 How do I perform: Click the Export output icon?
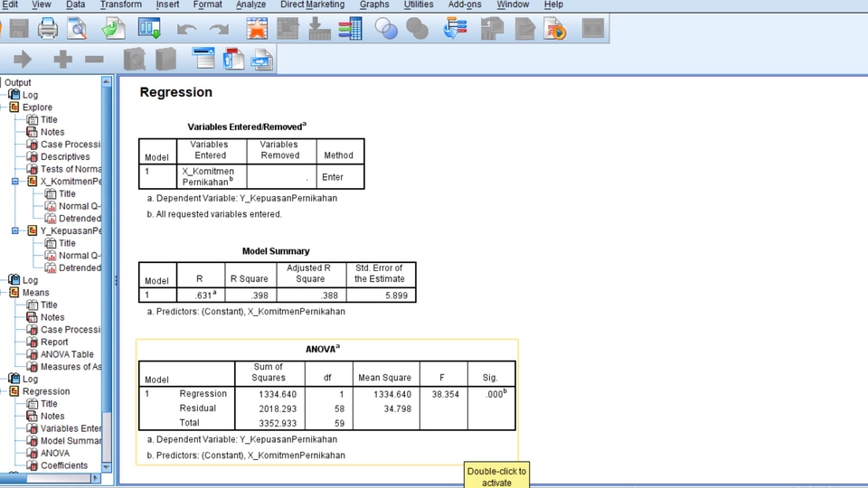114,29
